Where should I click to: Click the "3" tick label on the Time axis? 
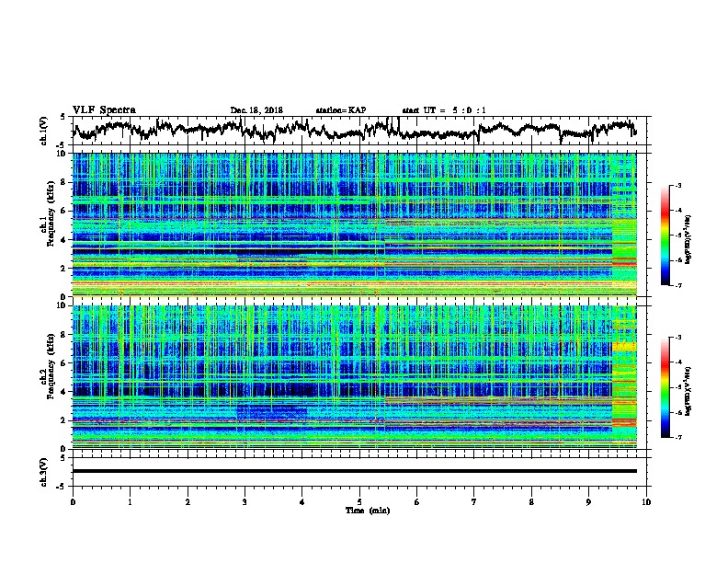pos(245,502)
